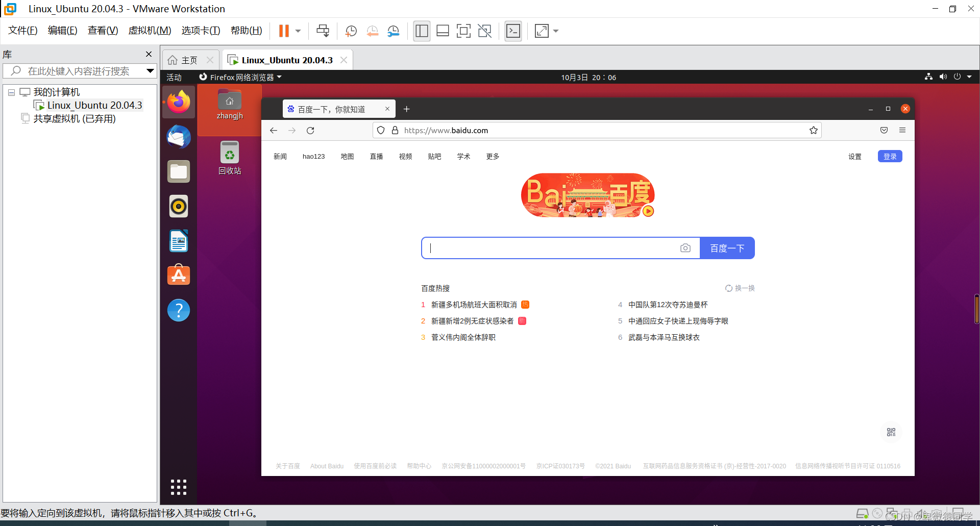
Task: Click the zhangjh home folder desktop icon
Action: coord(230,105)
